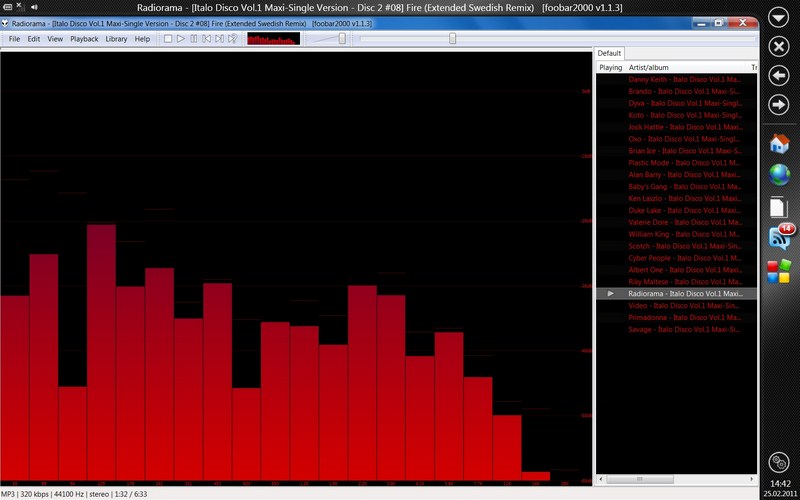This screenshot has height=500, width=800.
Task: Switch to the Default playlist tab
Action: click(609, 53)
